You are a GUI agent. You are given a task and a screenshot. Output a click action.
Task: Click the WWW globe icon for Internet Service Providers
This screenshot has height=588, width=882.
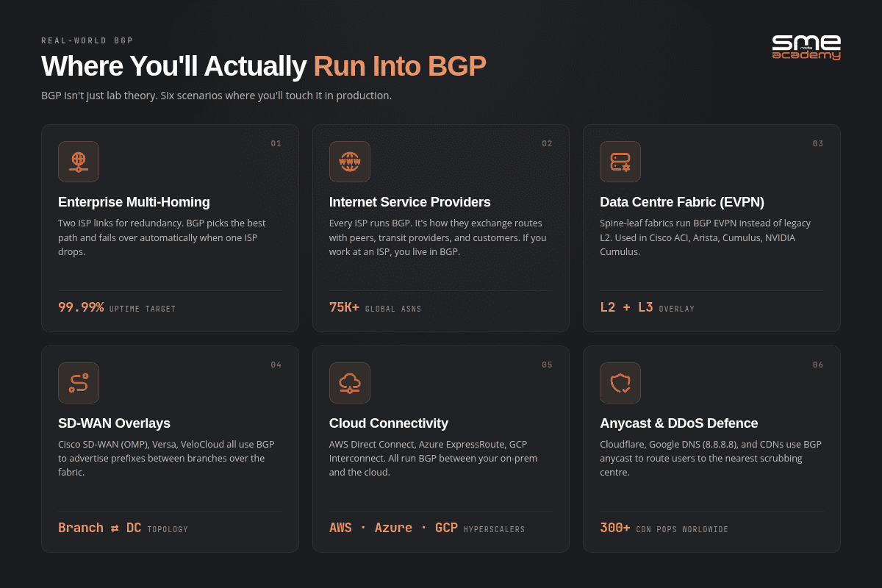click(x=350, y=162)
